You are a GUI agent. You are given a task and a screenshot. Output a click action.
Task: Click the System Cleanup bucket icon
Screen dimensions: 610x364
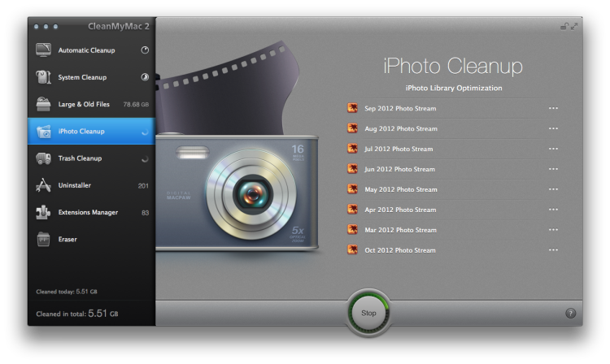[x=43, y=77]
